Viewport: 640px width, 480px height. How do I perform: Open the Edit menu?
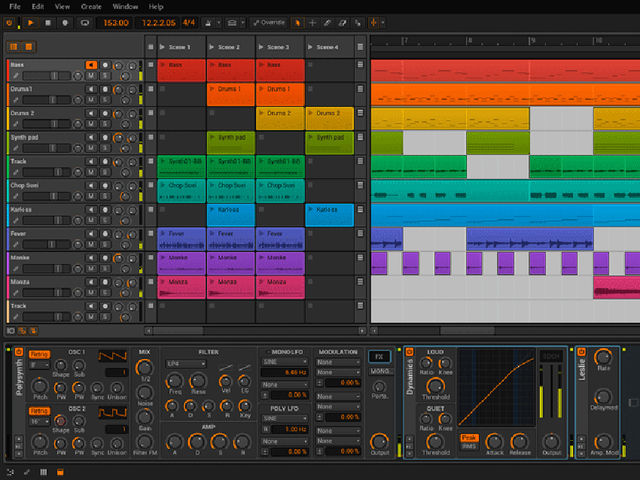38,7
